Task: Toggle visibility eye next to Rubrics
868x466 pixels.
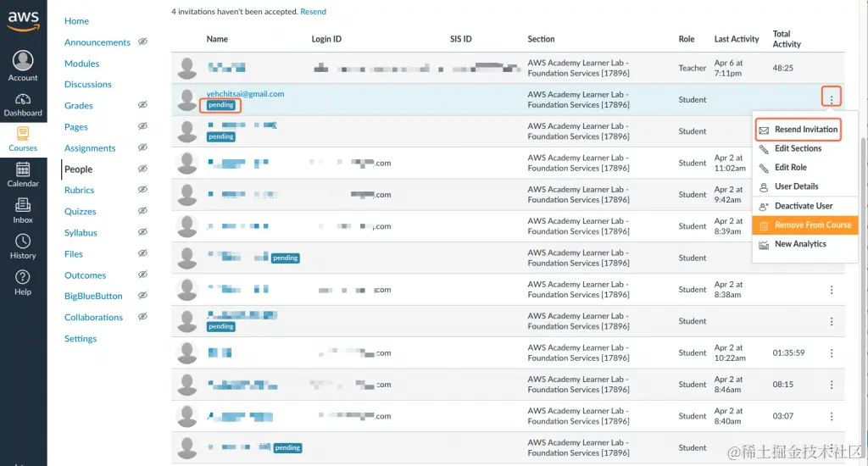Action: (142, 189)
